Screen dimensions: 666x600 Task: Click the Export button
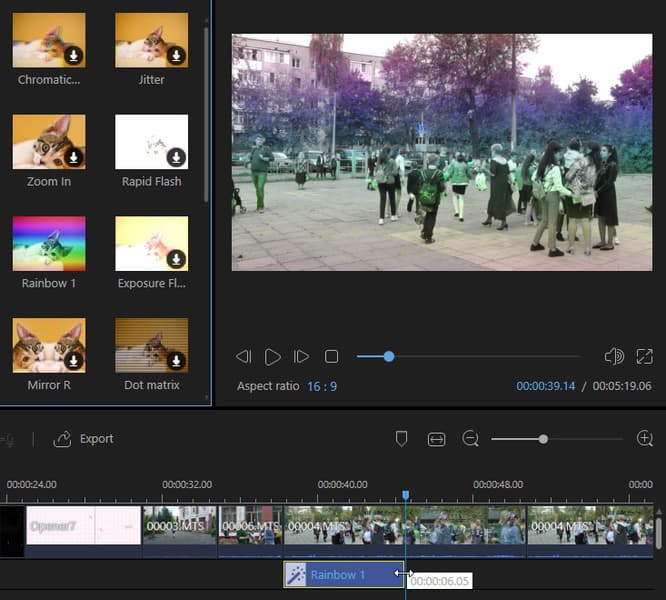(83, 439)
